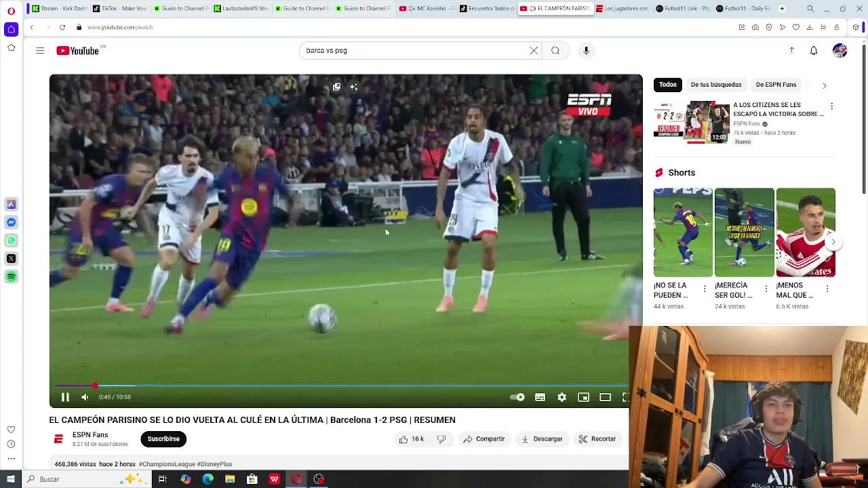Select the De ESPN Fans chip

(x=776, y=85)
